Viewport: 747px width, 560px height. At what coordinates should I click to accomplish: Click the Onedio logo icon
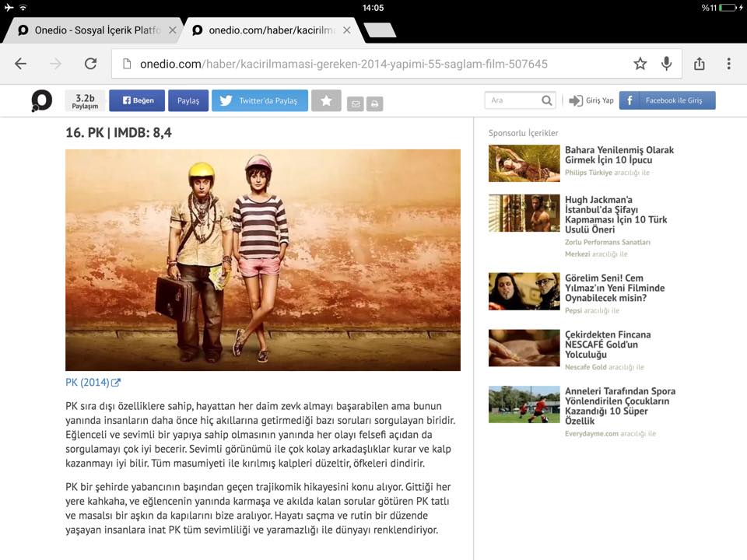click(x=41, y=101)
